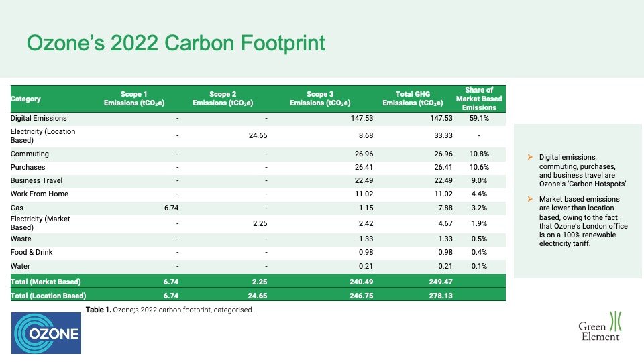Screen dimensions: 644x362
Task: Click the 8.68 Scope 3 value
Action: tap(366, 136)
